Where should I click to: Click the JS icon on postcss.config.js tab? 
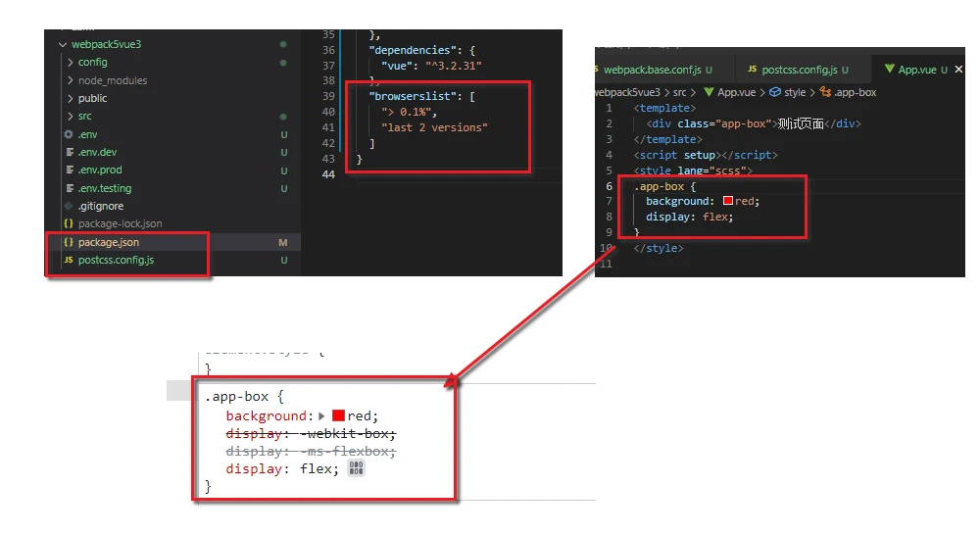click(753, 69)
